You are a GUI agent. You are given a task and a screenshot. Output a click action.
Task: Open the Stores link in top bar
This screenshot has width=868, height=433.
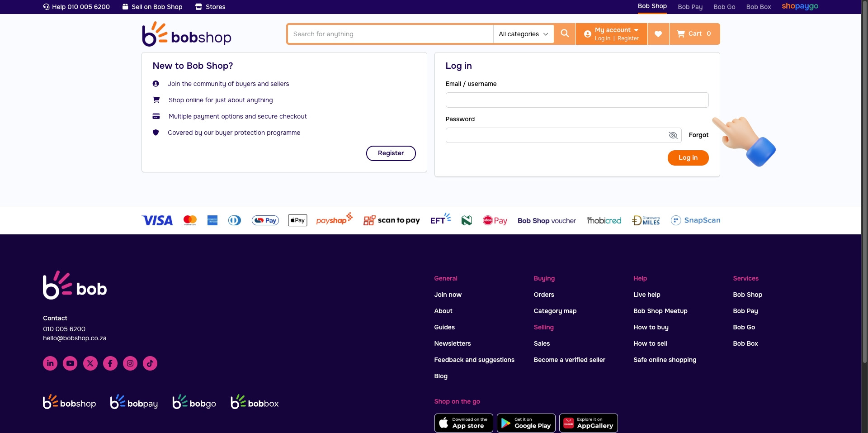click(210, 7)
